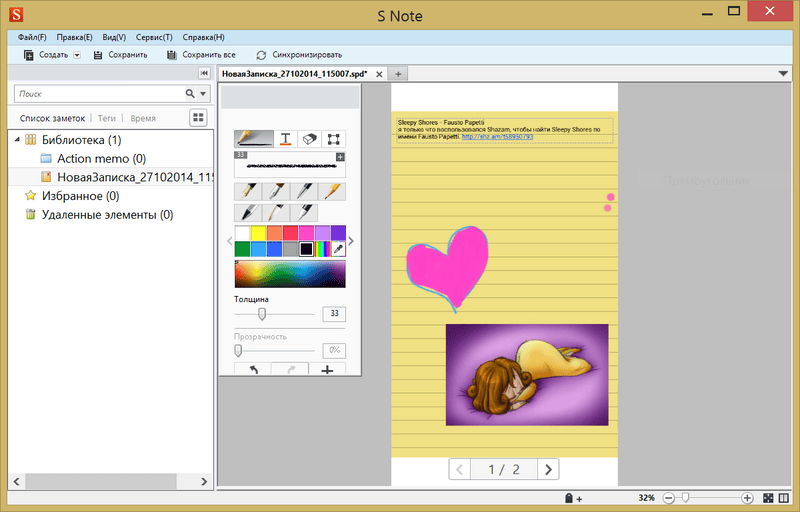Image resolution: width=800 pixels, height=512 pixels.
Task: Click the zoom in plus button
Action: click(x=747, y=497)
